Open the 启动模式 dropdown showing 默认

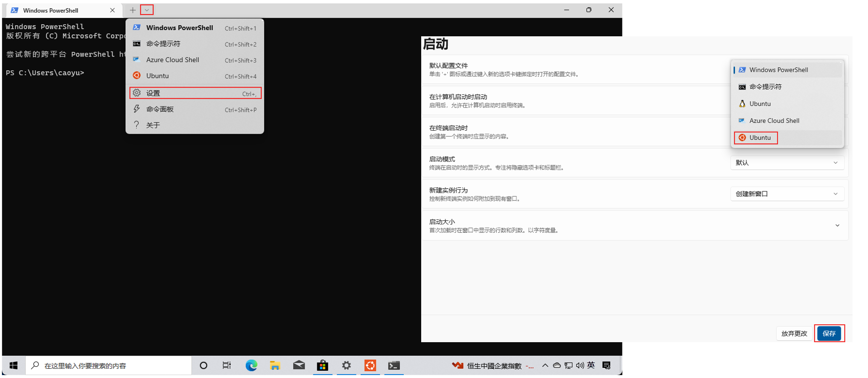point(787,163)
